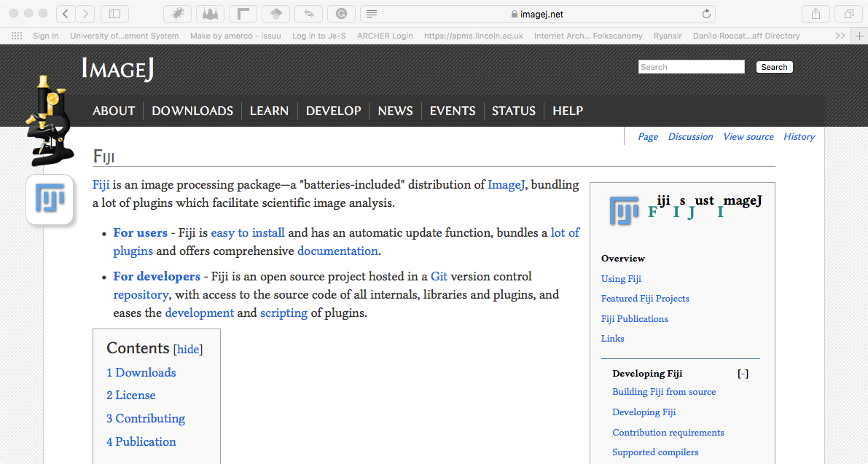Show all tabs overview icon

848,14
